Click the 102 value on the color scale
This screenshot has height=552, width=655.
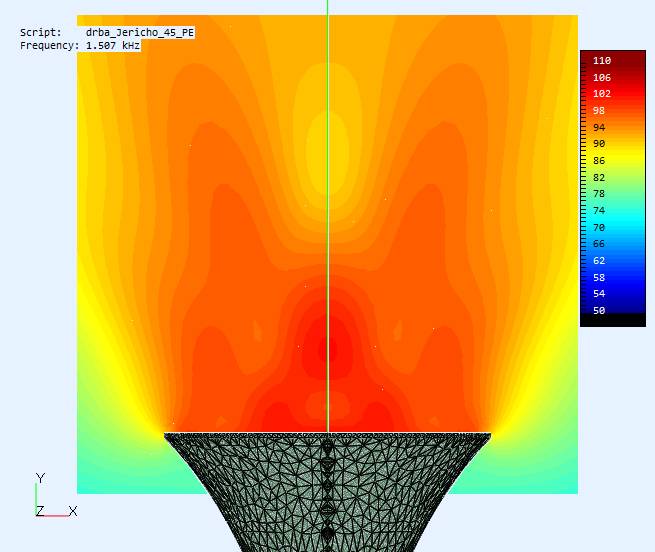tap(602, 94)
